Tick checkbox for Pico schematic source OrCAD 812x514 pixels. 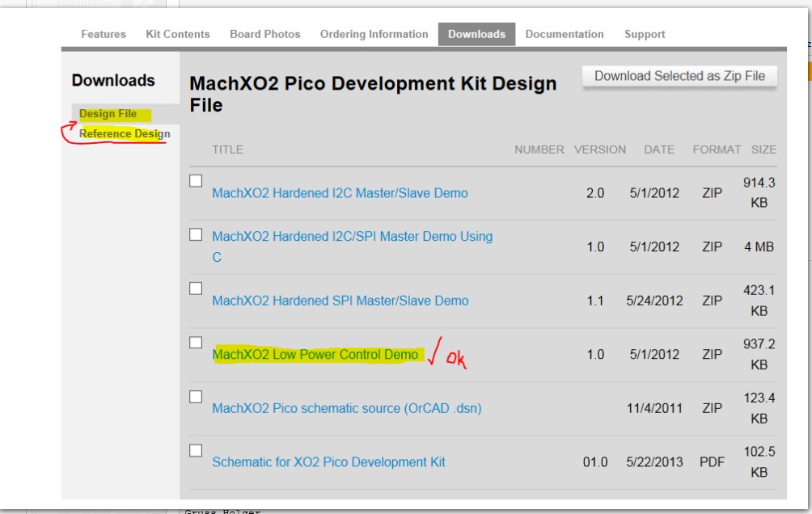[196, 397]
